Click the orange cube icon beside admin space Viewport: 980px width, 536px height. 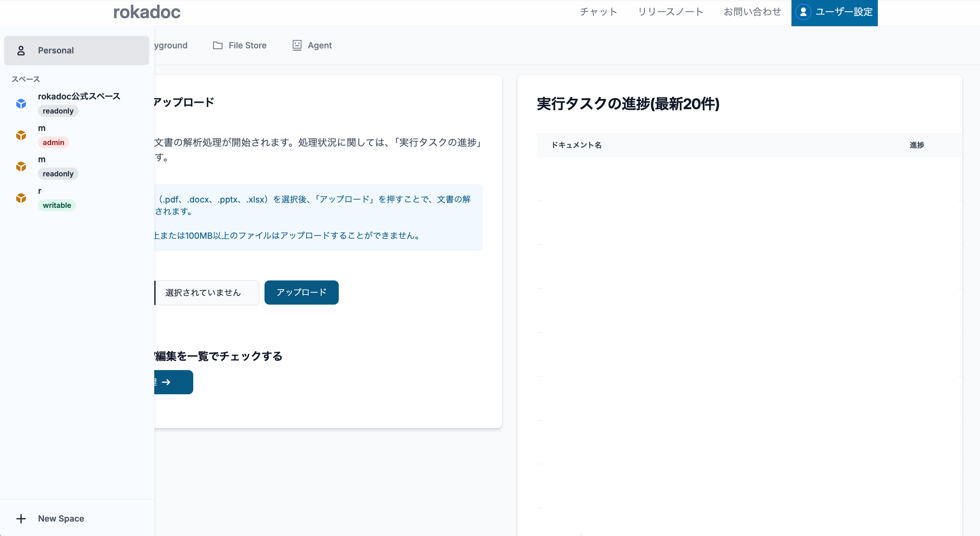(21, 135)
